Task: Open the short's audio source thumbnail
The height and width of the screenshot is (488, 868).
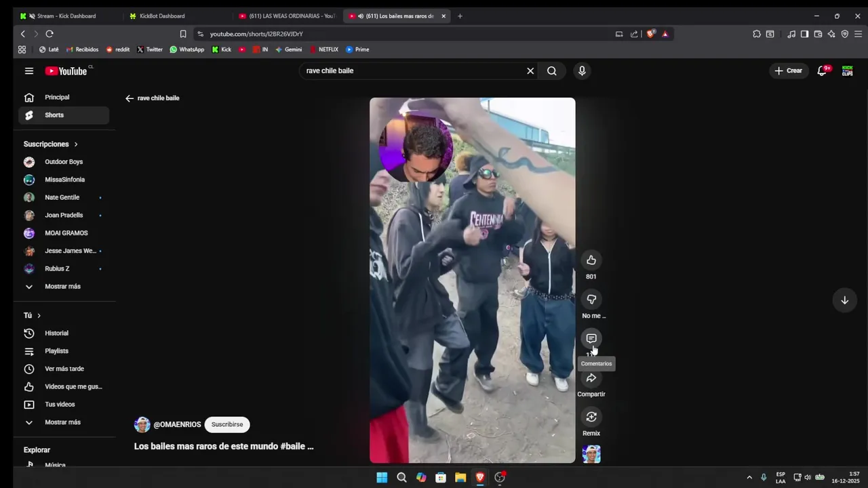Action: point(591,454)
